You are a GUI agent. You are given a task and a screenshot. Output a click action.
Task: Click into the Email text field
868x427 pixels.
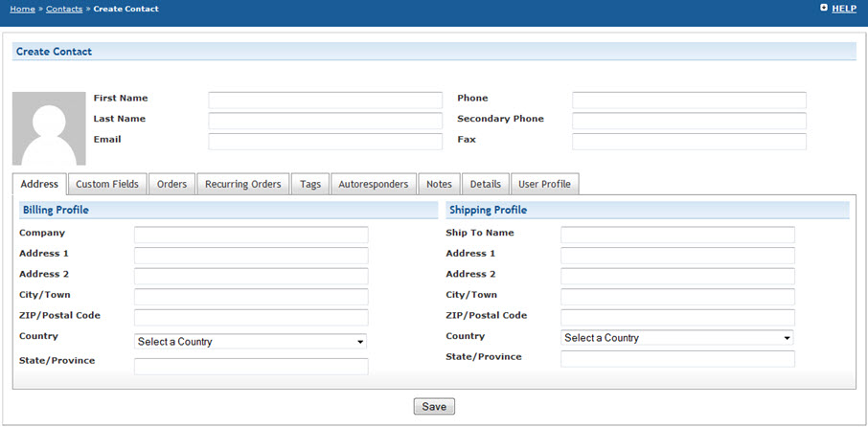pyautogui.click(x=325, y=142)
